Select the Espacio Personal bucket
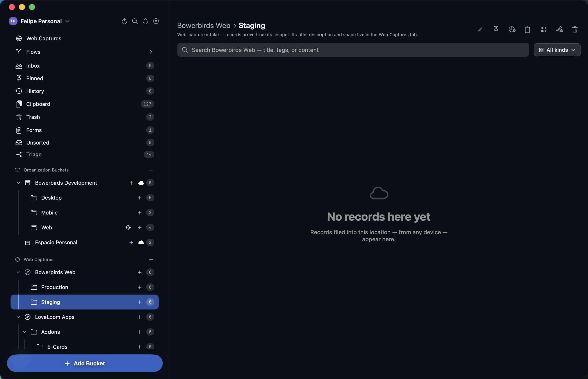Image resolution: width=588 pixels, height=379 pixels. pos(84,242)
